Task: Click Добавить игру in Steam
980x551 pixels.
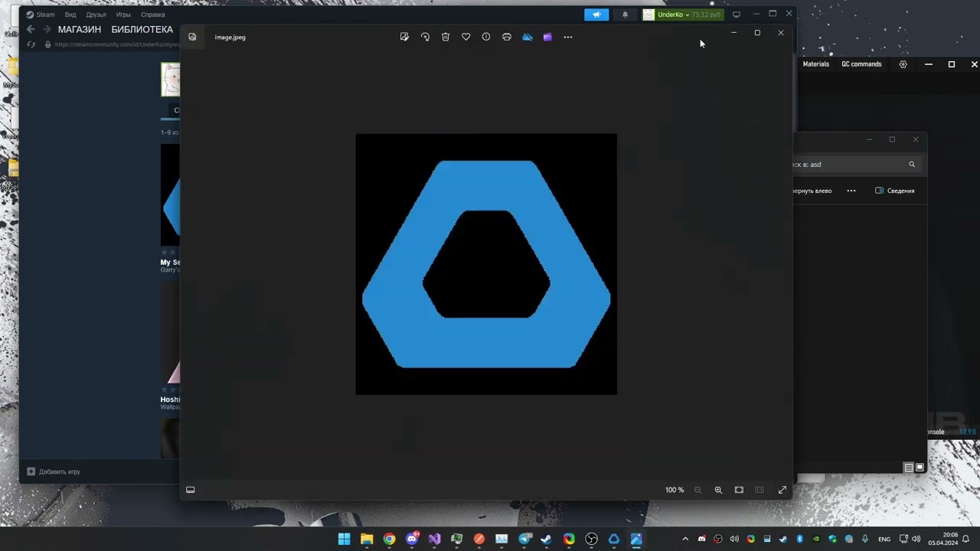Action: click(x=54, y=471)
